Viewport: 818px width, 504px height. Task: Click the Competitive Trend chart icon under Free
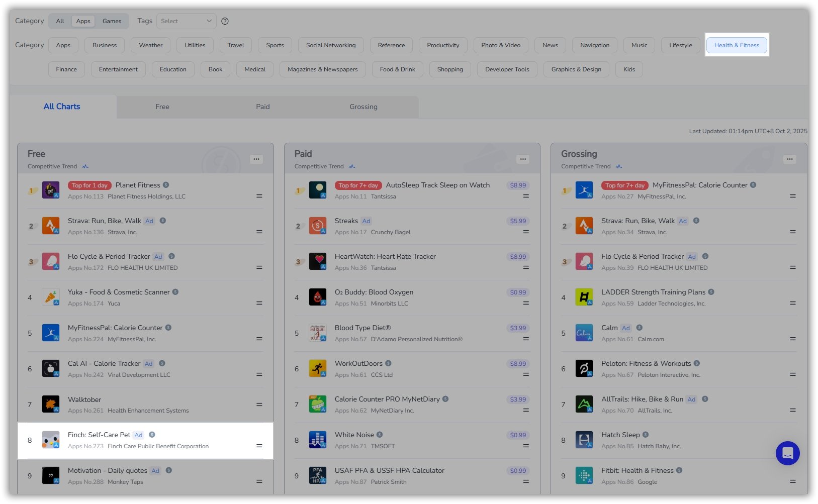click(85, 166)
